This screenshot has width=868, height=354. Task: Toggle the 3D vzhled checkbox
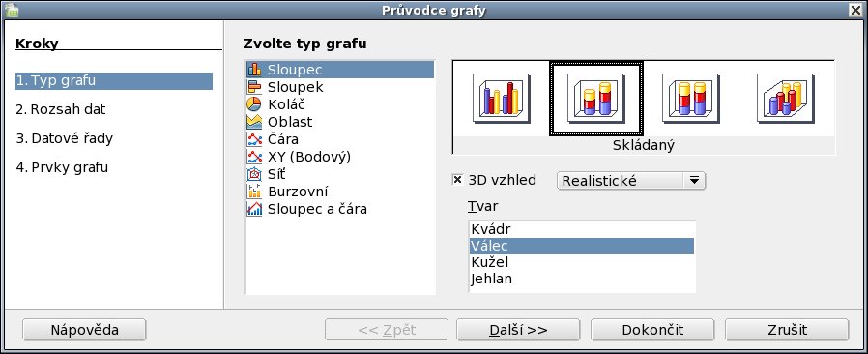tap(457, 180)
